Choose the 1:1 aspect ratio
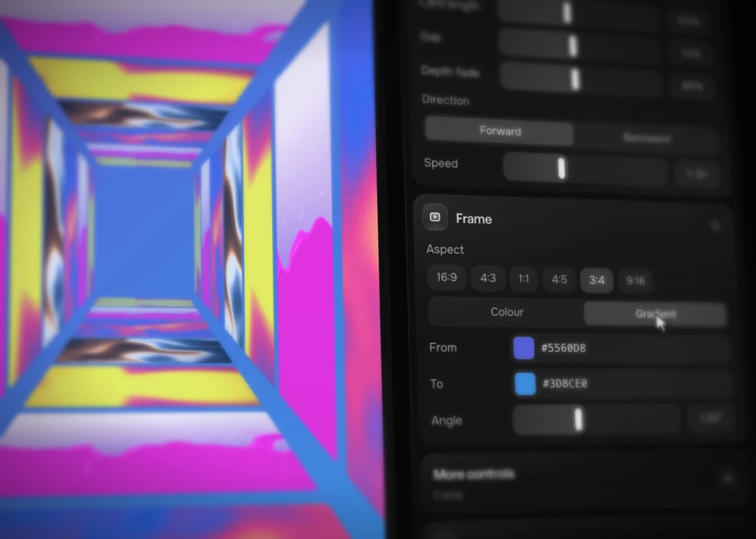 (524, 279)
